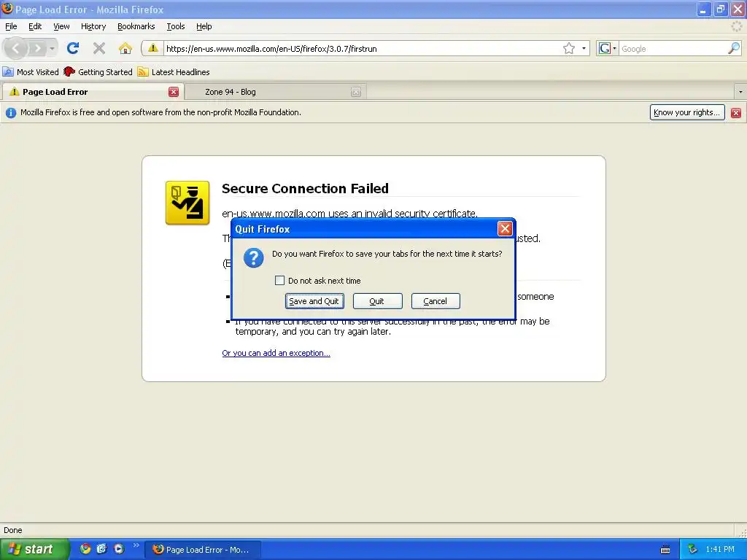Screen dimensions: 747x560
Task: Click the Secure Connection Failed heading
Action: [x=305, y=189]
